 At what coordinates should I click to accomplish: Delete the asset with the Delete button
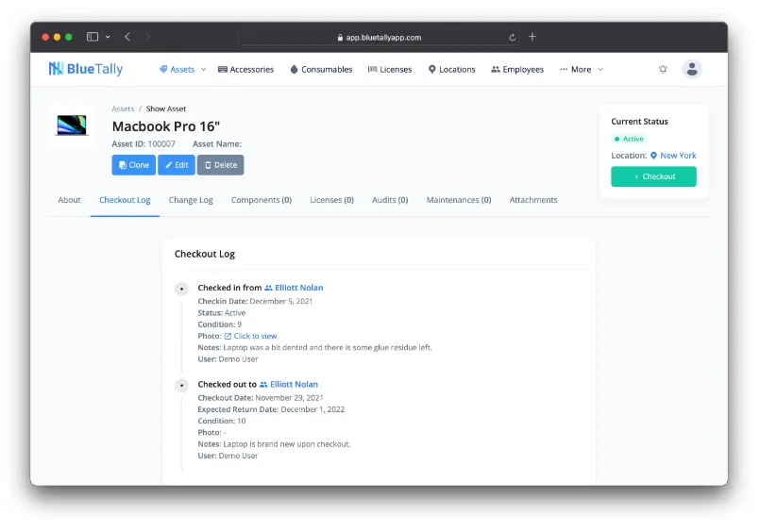(x=221, y=165)
